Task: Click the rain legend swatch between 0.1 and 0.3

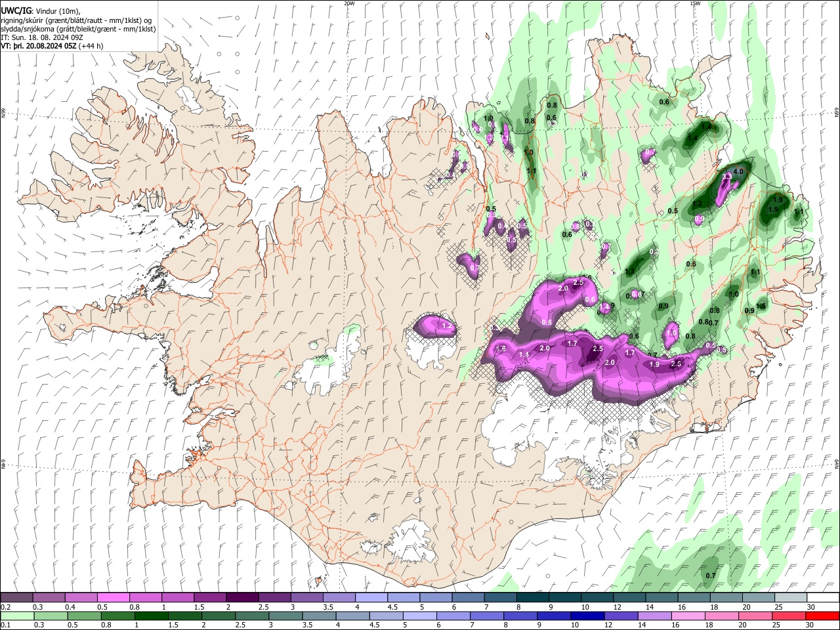Action: (17, 616)
